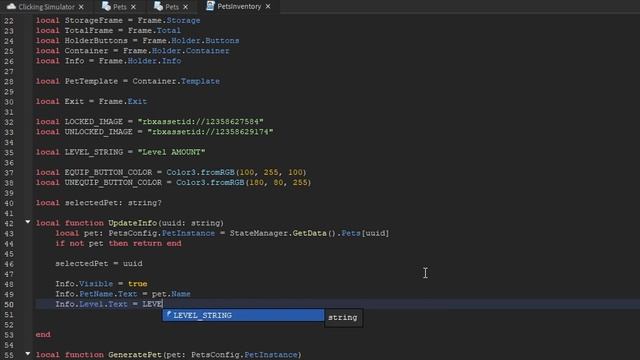
Task: Click "LOCKED_IMAGE" on line 32
Action: (x=93, y=122)
